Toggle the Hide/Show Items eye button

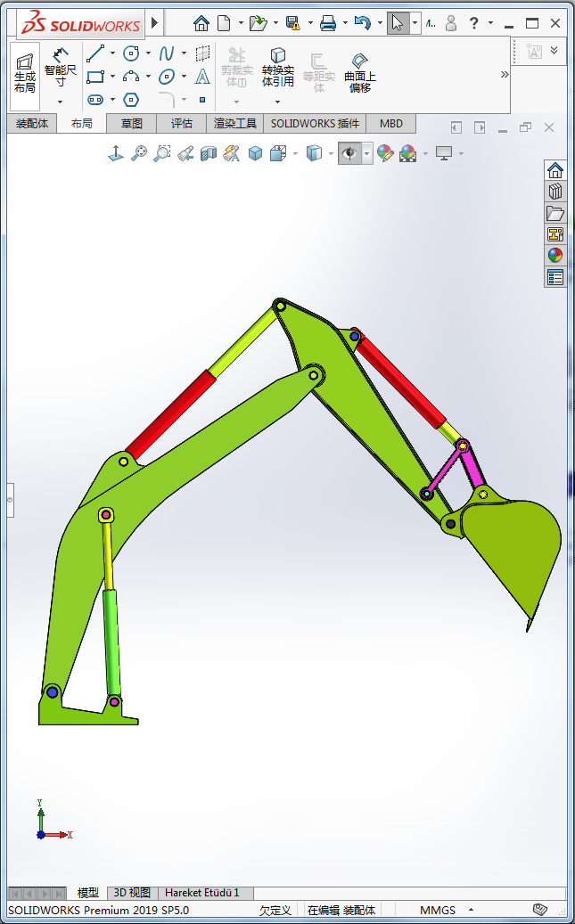349,153
